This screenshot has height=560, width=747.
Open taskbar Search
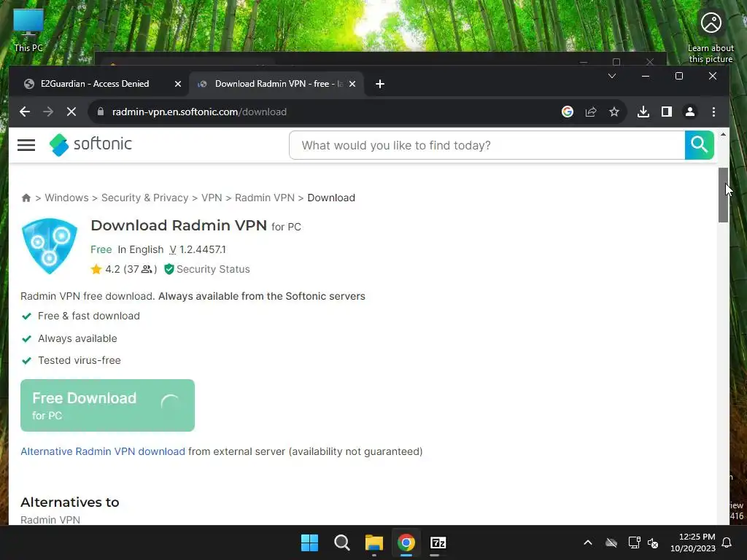341,542
